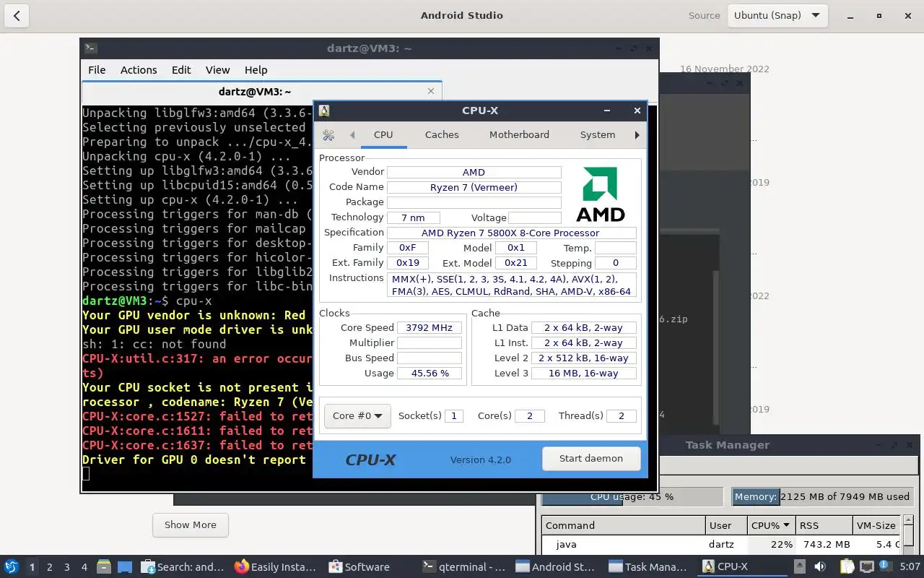Open the Lubuntu start menu icon
The height and width of the screenshot is (578, 924).
click(x=11, y=567)
